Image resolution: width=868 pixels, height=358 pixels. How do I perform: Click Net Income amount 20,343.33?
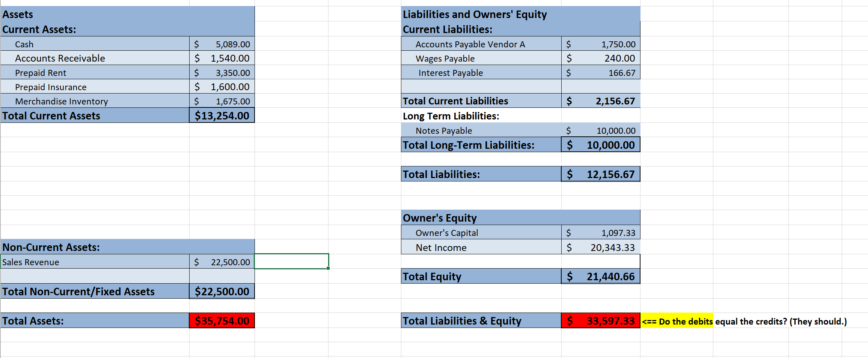[601, 247]
